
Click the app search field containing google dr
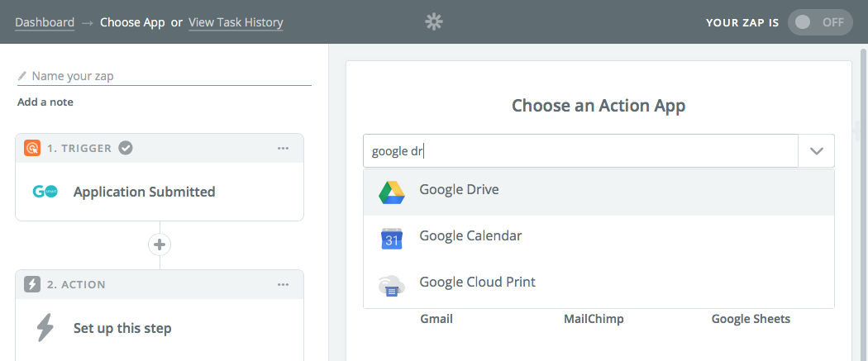pyautogui.click(x=580, y=151)
